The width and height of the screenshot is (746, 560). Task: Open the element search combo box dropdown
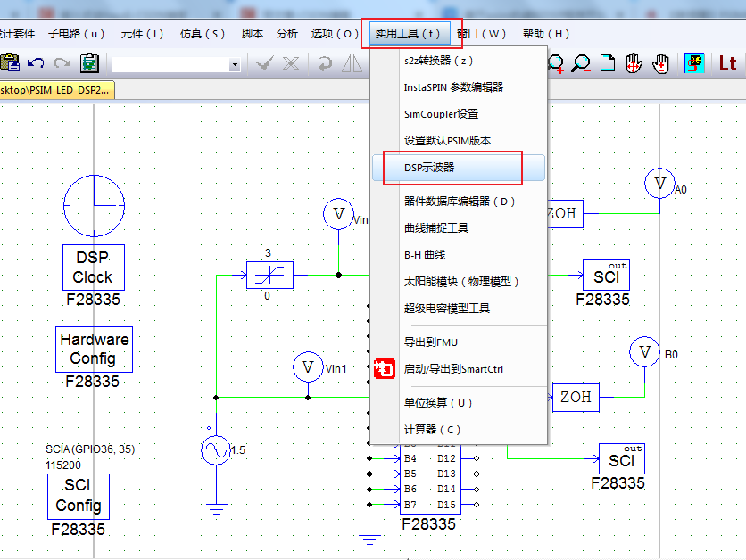point(235,64)
